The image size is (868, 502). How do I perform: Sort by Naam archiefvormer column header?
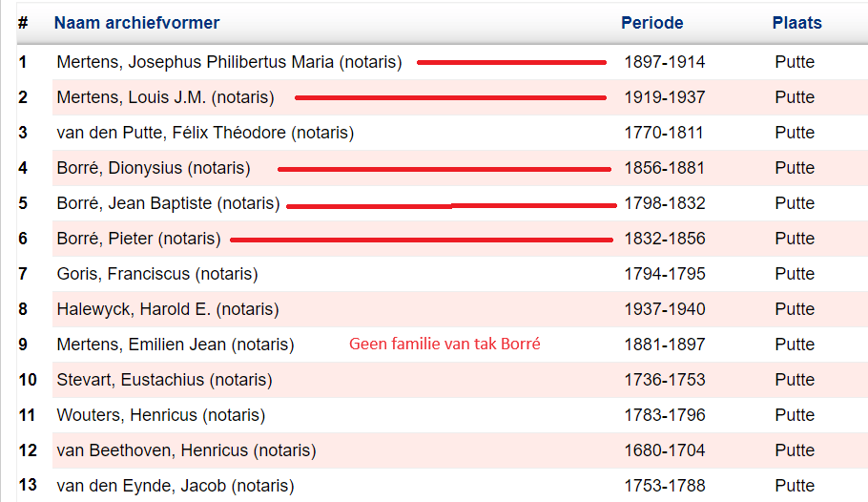(x=136, y=23)
